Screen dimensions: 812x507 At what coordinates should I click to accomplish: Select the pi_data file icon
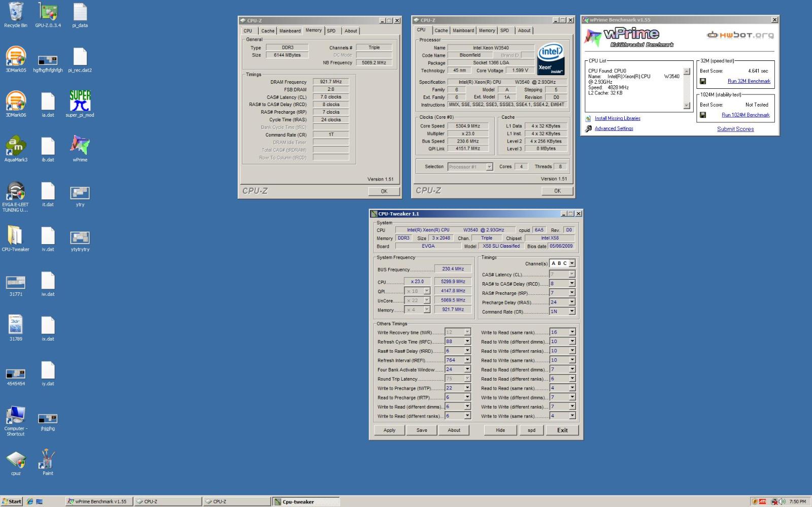pos(80,14)
